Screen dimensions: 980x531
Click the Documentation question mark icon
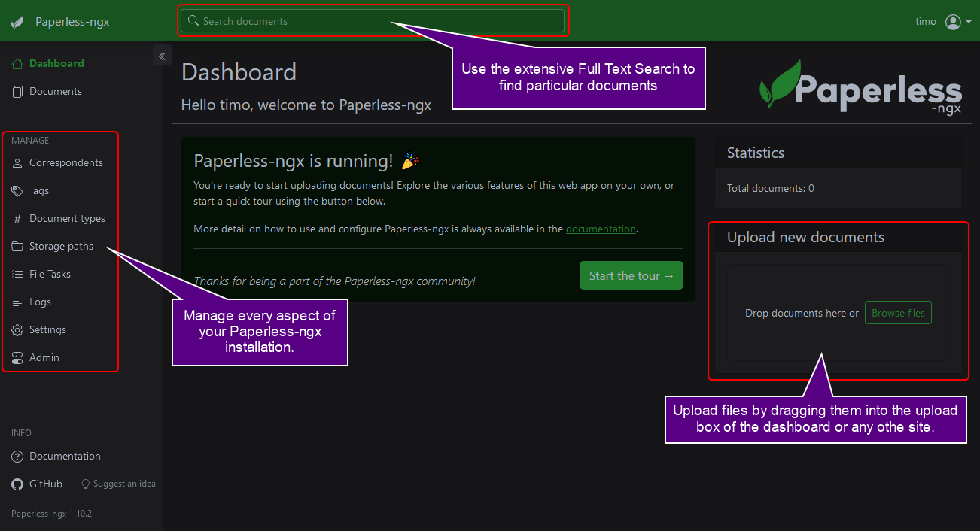pyautogui.click(x=17, y=457)
